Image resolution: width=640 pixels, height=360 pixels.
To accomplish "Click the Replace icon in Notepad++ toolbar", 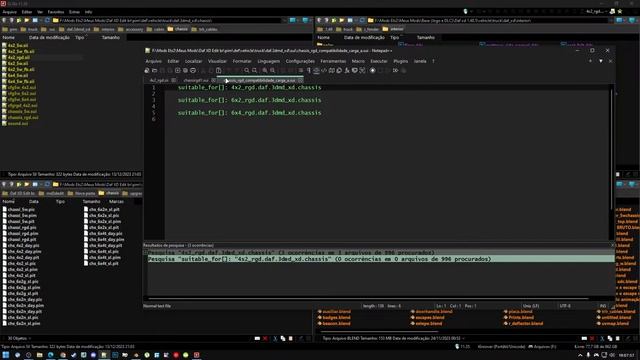I will click(255, 71).
